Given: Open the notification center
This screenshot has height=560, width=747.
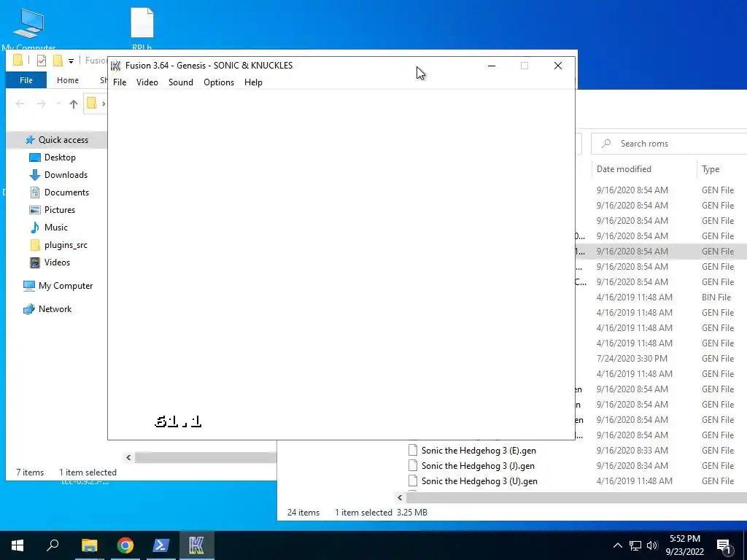Looking at the screenshot, I should (x=724, y=546).
